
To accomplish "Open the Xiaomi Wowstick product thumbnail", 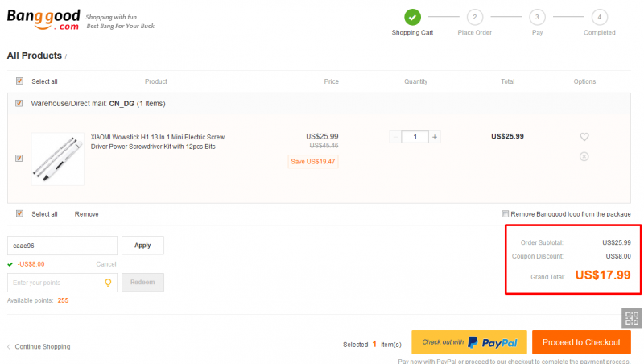I will coord(57,159).
